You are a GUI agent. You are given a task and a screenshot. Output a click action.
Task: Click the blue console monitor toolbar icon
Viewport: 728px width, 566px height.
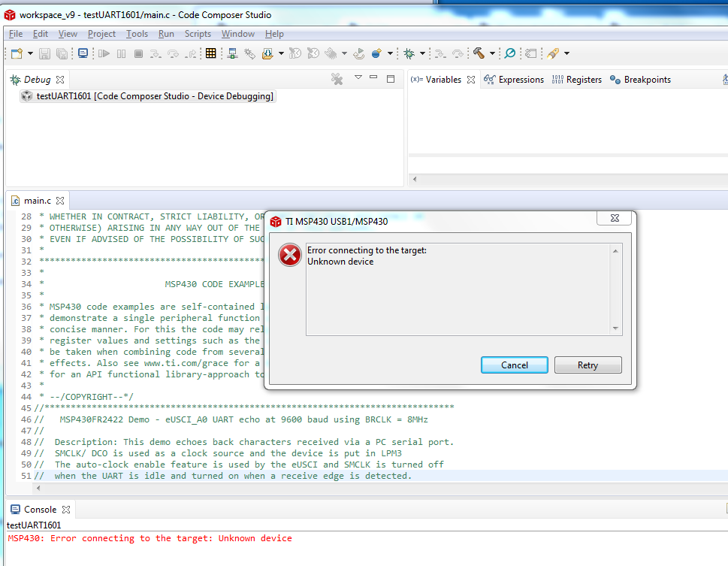pos(83,53)
